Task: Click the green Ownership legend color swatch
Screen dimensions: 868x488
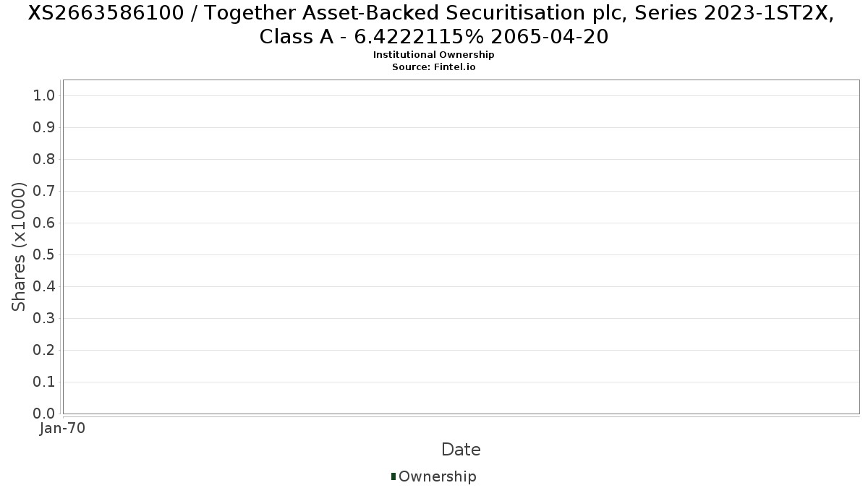Action: coord(393,476)
